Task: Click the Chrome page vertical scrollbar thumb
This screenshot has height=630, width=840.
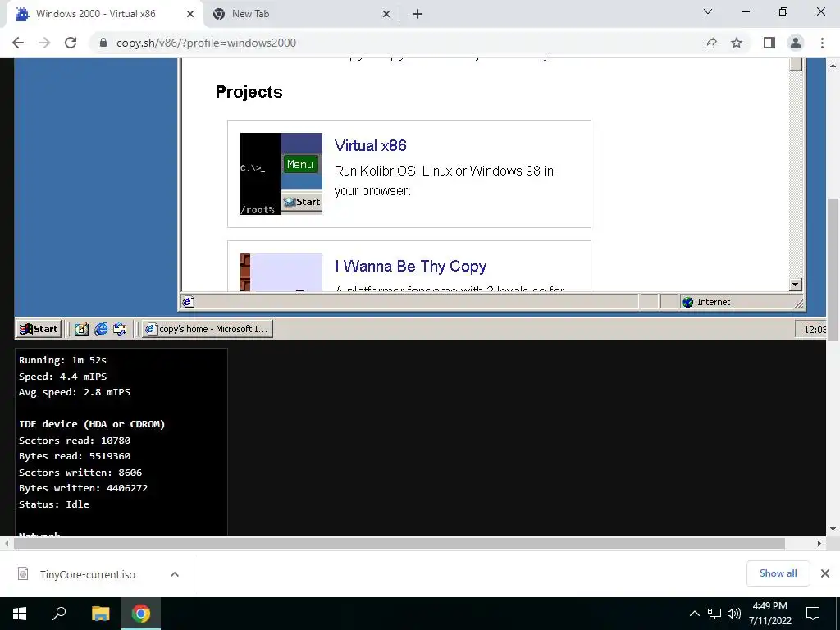Action: pyautogui.click(x=833, y=269)
